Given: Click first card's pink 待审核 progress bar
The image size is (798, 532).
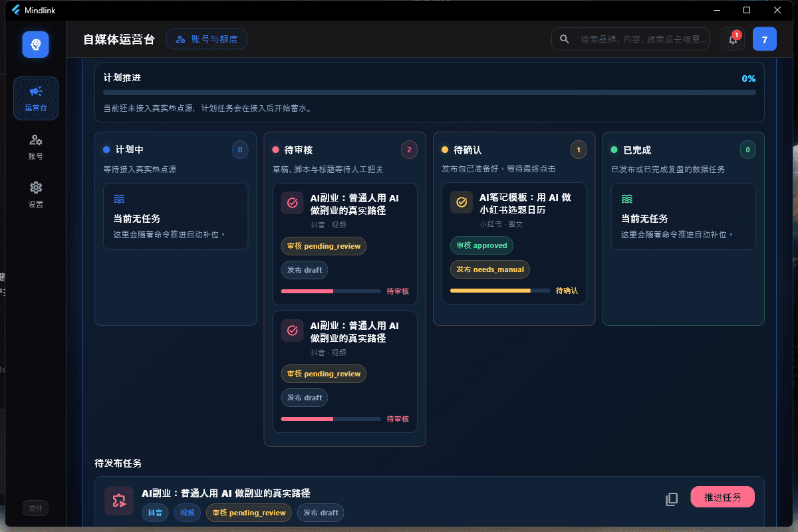Looking at the screenshot, I should [331, 291].
